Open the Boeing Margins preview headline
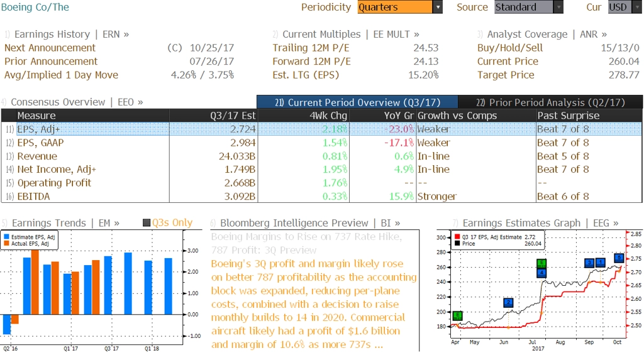Screen dimensions: 644x353 pyautogui.click(x=306, y=244)
